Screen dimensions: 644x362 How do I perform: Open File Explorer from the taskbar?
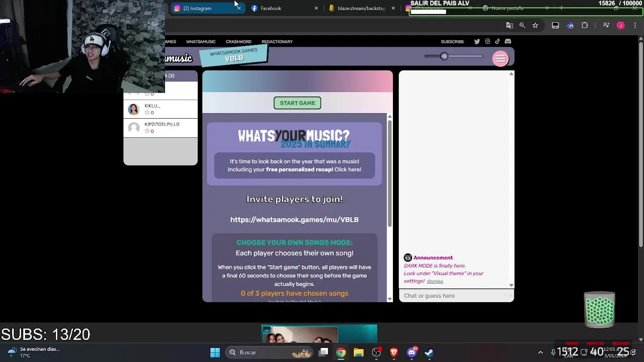(359, 352)
